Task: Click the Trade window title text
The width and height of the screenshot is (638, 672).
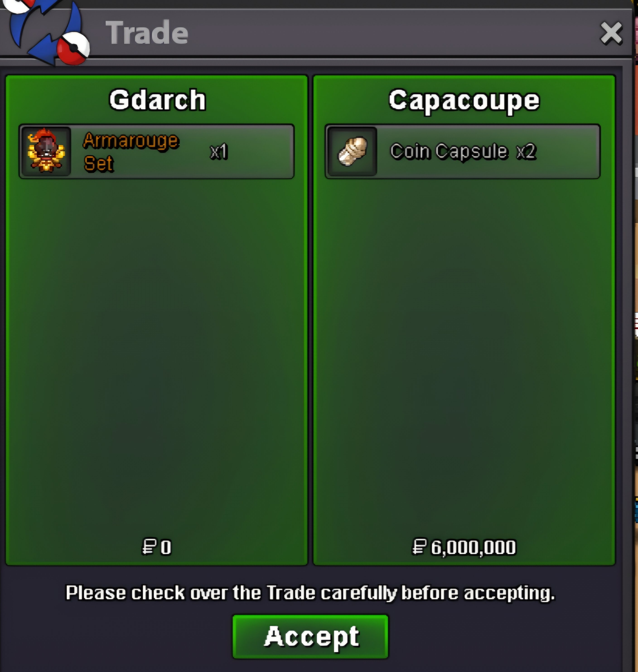Action: click(147, 33)
